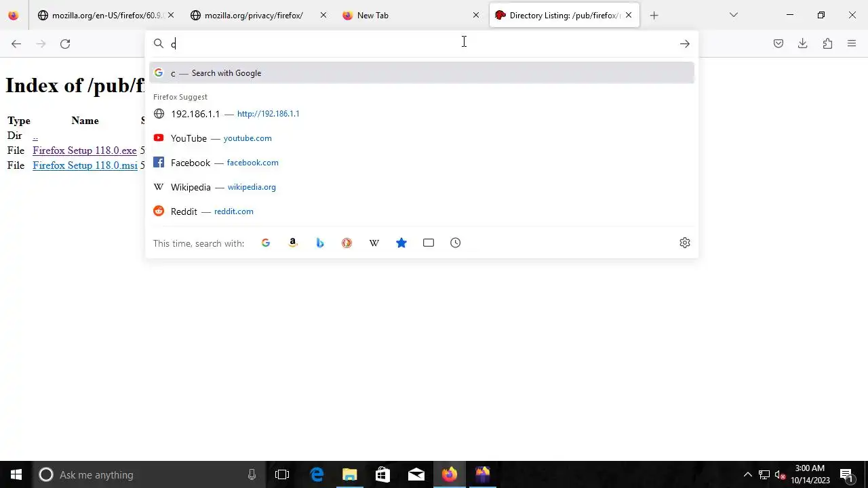Image resolution: width=868 pixels, height=488 pixels.
Task: Open Save to Pocket button
Action: pos(778,43)
